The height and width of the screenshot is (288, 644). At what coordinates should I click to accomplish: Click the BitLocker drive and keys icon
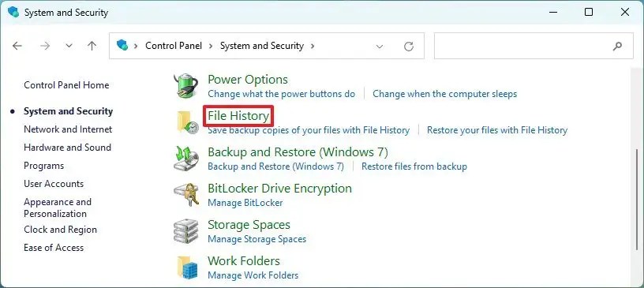point(185,195)
